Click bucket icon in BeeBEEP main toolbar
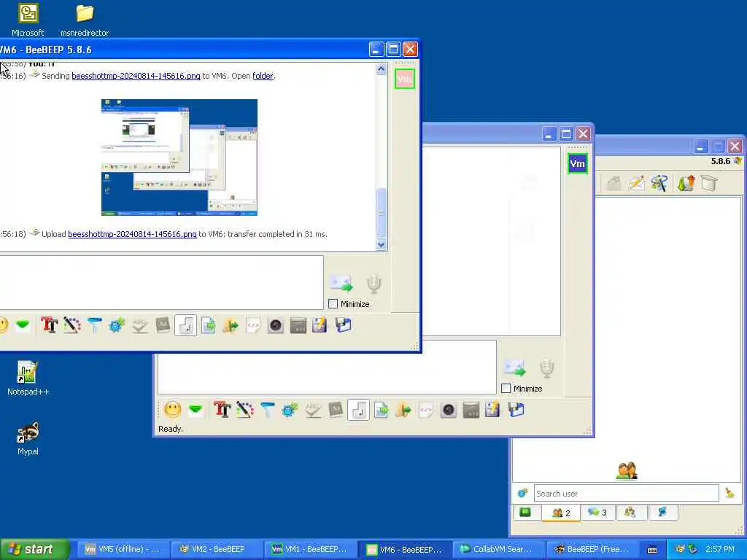Screen dimensions: 747x560 point(709,183)
